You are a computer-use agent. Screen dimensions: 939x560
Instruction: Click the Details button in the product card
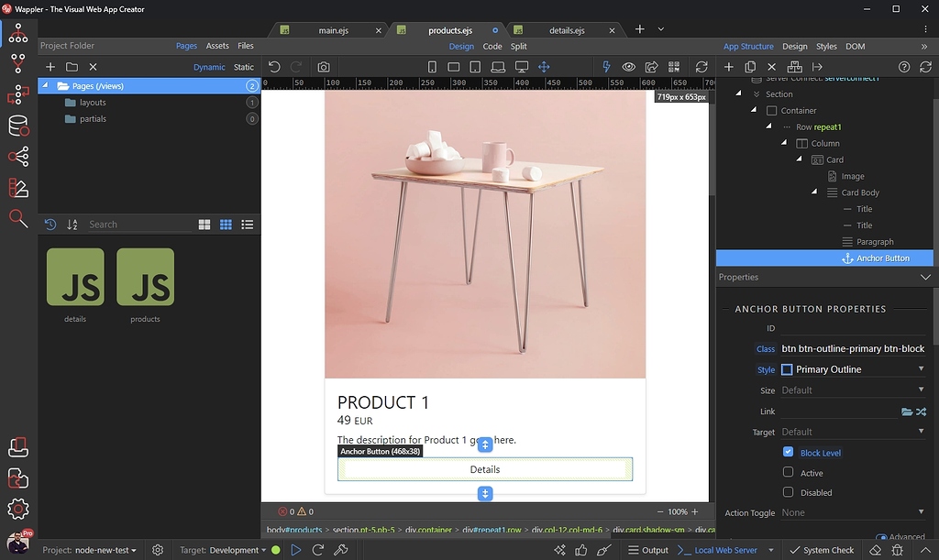click(x=485, y=469)
